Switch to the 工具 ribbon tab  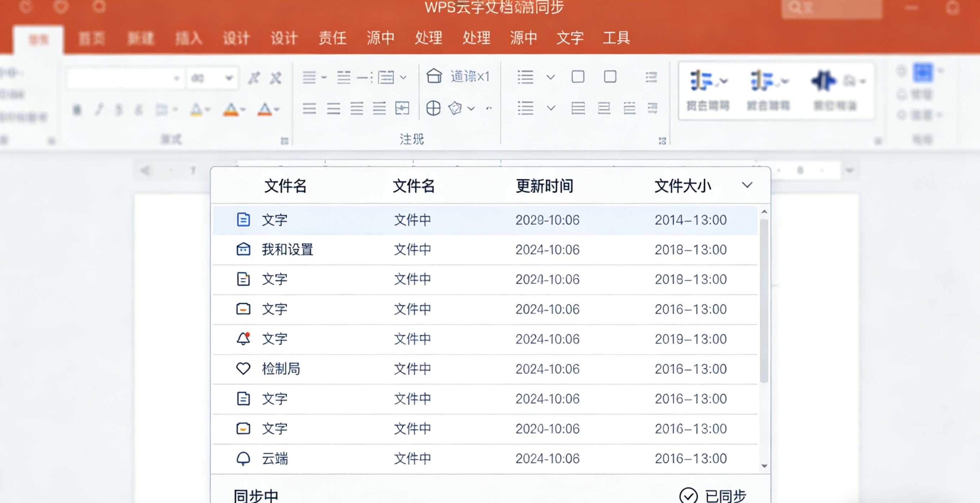click(x=616, y=38)
